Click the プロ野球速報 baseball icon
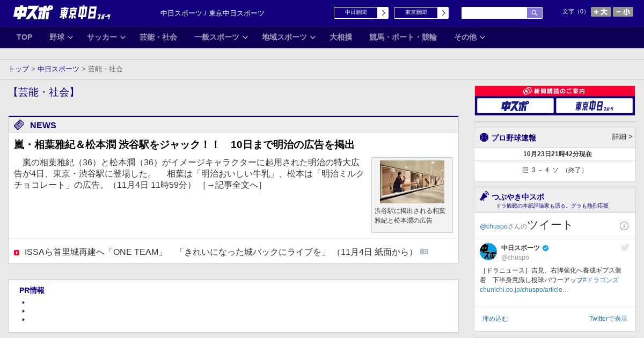 click(484, 137)
